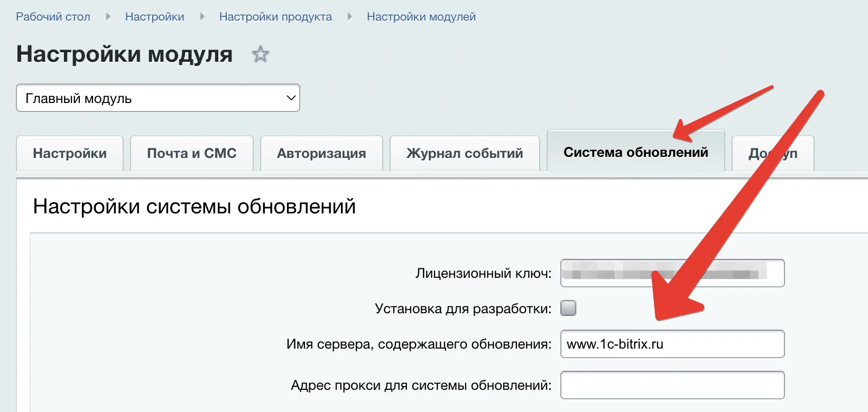Click the Лицензионный ключ input field
This screenshot has height=412, width=868.
click(672, 274)
